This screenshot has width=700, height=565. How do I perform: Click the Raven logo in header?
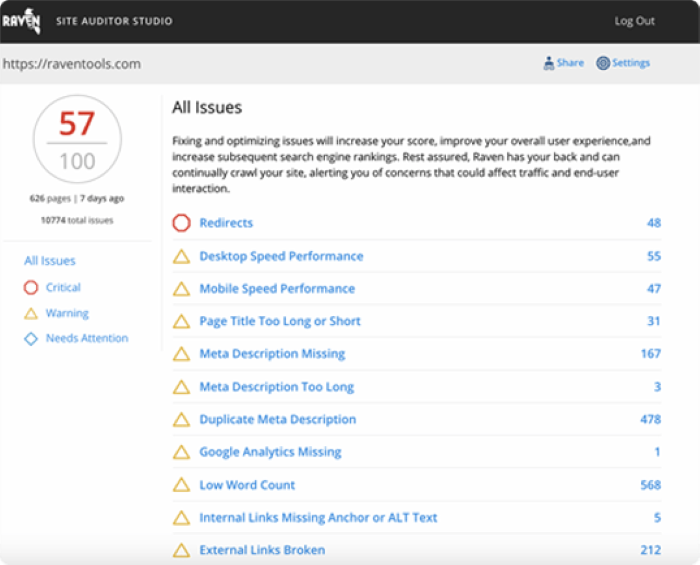21,21
